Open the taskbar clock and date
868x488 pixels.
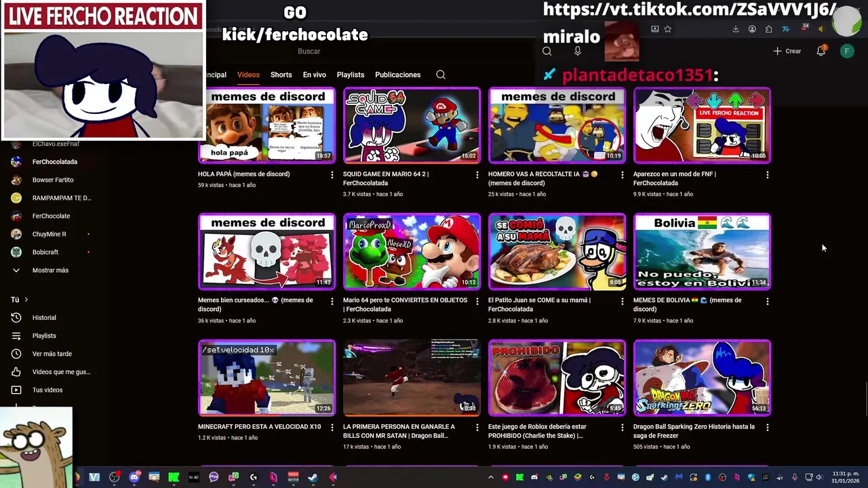tap(846, 477)
